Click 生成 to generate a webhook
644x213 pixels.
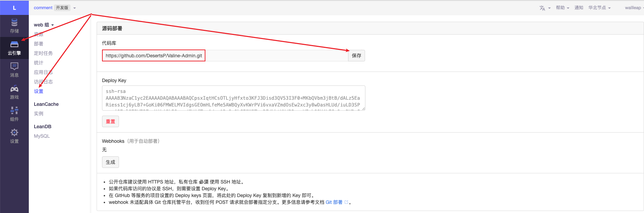pyautogui.click(x=110, y=162)
